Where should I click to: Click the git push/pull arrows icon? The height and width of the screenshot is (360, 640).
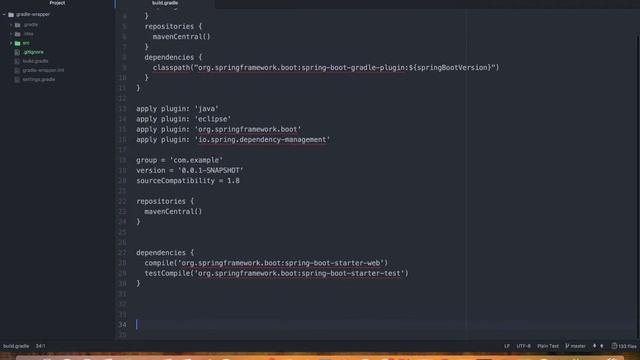(598, 346)
